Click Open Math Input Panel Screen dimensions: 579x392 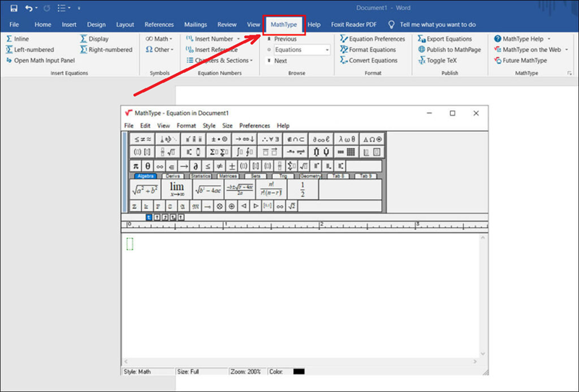click(x=41, y=60)
